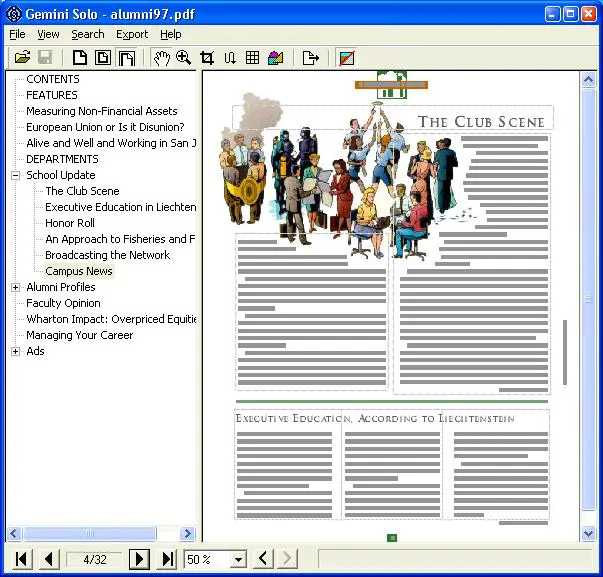This screenshot has width=603, height=577.
Task: Click the open file folder icon
Action: (x=22, y=58)
